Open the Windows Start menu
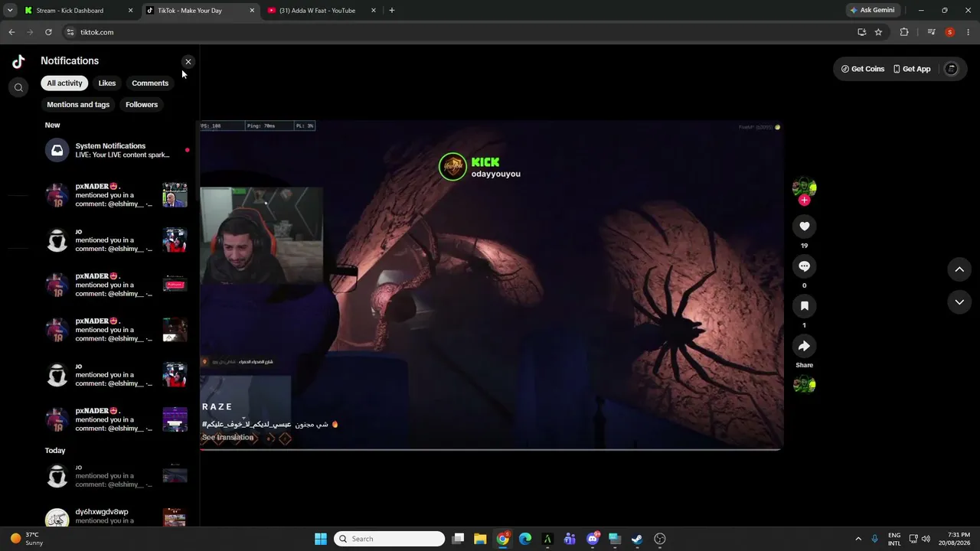 tap(321, 539)
